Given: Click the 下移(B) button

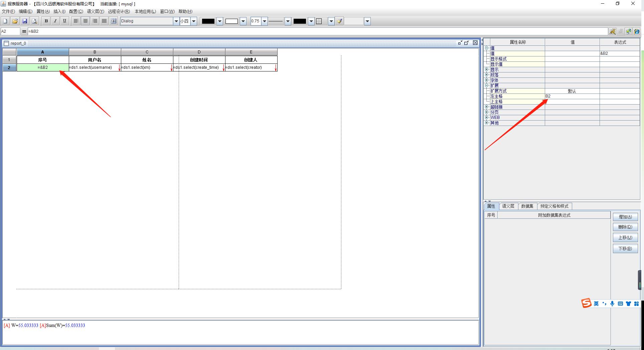Looking at the screenshot, I should [625, 248].
